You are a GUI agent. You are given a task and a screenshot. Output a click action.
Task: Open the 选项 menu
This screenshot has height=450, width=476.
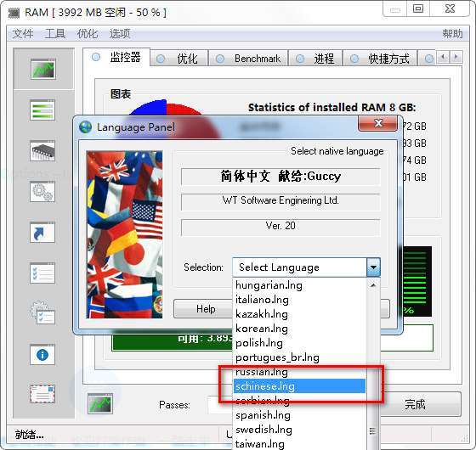coord(120,33)
